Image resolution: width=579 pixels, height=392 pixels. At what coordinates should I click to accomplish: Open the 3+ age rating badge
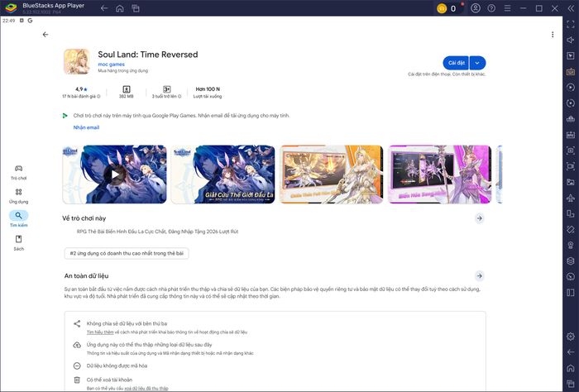[x=166, y=89]
